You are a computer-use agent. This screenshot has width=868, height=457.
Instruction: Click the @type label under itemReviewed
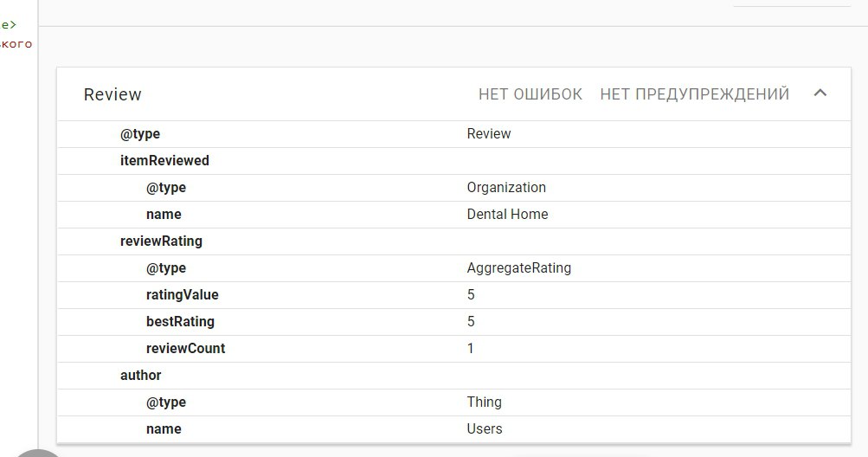click(x=166, y=188)
